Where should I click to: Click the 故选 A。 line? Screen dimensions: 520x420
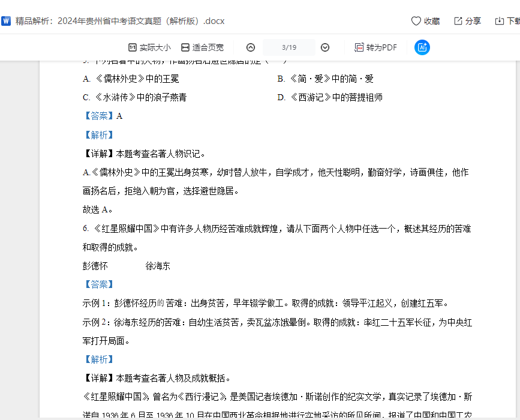[x=98, y=209]
